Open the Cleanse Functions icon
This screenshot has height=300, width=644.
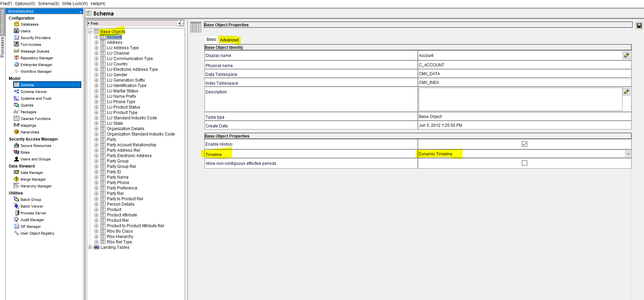17,119
